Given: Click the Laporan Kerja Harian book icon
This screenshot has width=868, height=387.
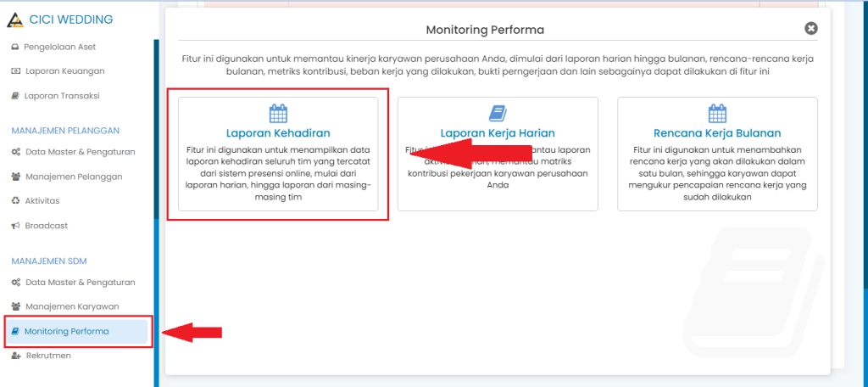Looking at the screenshot, I should [498, 114].
